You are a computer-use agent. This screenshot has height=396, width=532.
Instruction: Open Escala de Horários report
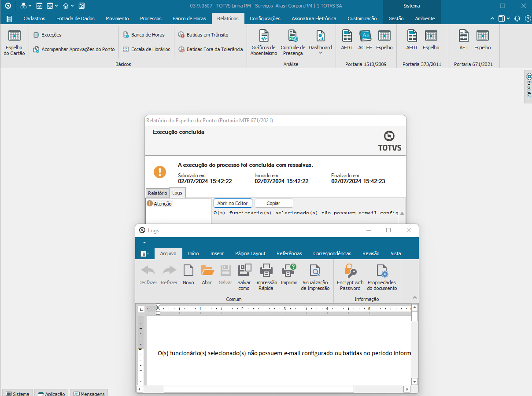tap(146, 49)
